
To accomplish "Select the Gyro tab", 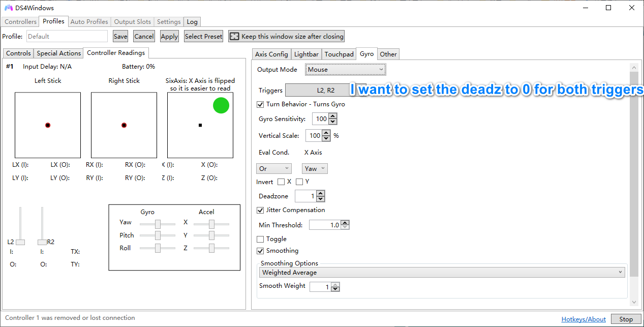I will 366,54.
